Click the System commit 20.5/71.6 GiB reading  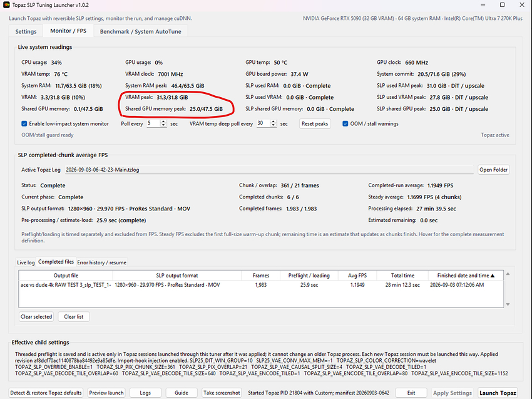pyautogui.click(x=441, y=74)
